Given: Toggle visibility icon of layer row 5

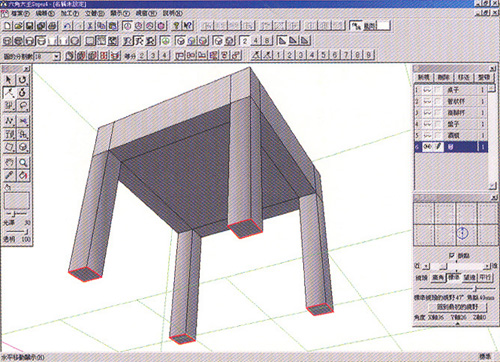Looking at the screenshot, I should tap(427, 135).
